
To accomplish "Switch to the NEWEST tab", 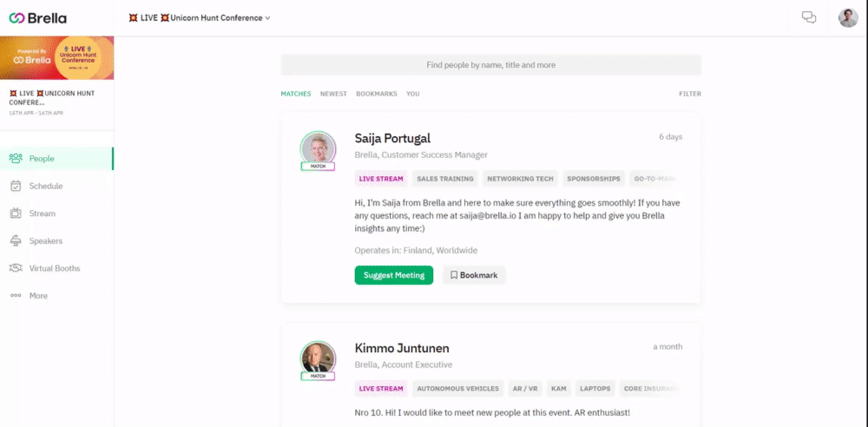I will (333, 94).
